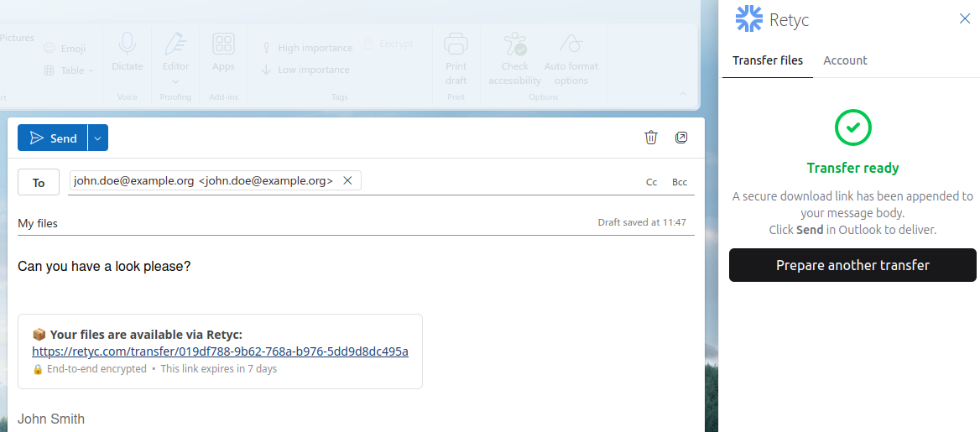Click the Send button

pyautogui.click(x=53, y=138)
